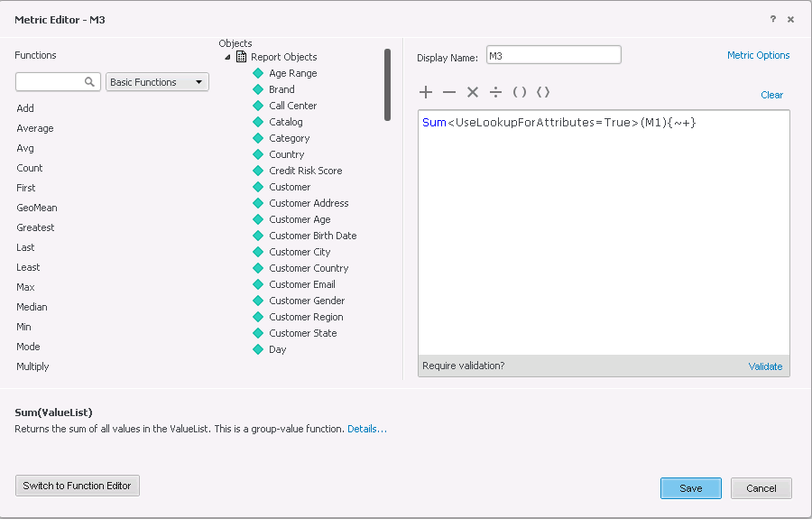Choose the GeoMean function from list
Viewport: 812px width, 519px height.
(x=37, y=208)
